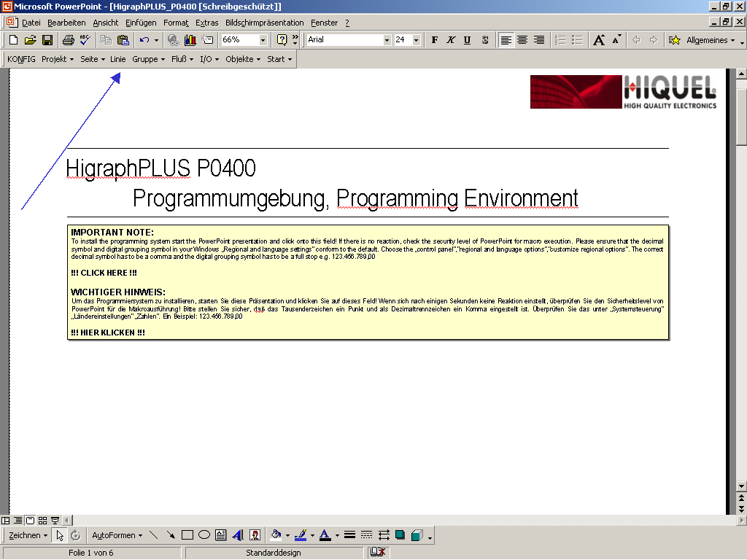The width and height of the screenshot is (747, 560).
Task: Select the Arrow drawing tool
Action: 171,535
